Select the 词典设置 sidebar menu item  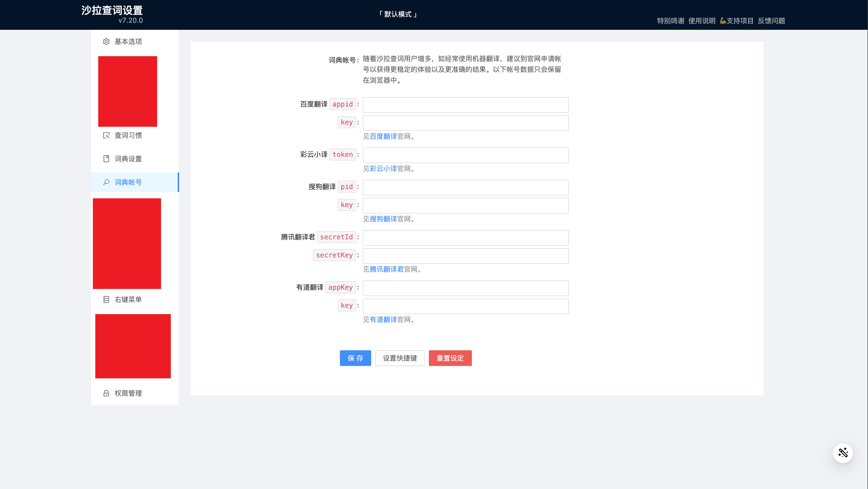pyautogui.click(x=128, y=159)
